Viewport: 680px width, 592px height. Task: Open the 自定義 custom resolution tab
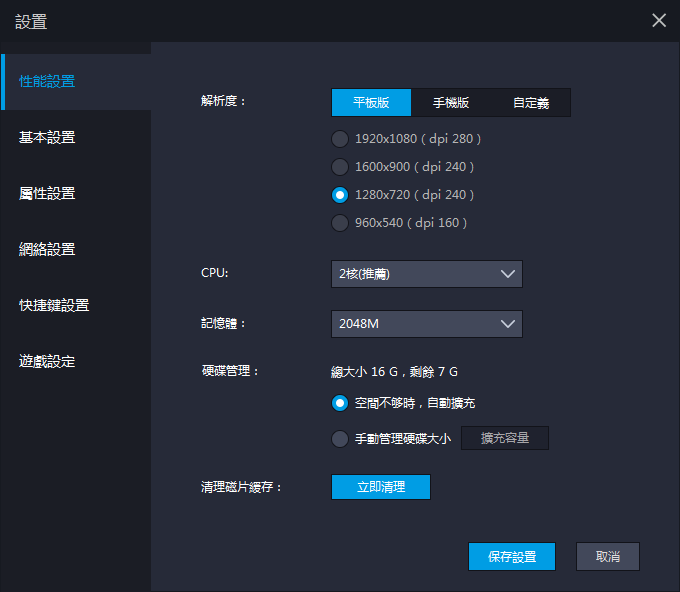coord(530,103)
